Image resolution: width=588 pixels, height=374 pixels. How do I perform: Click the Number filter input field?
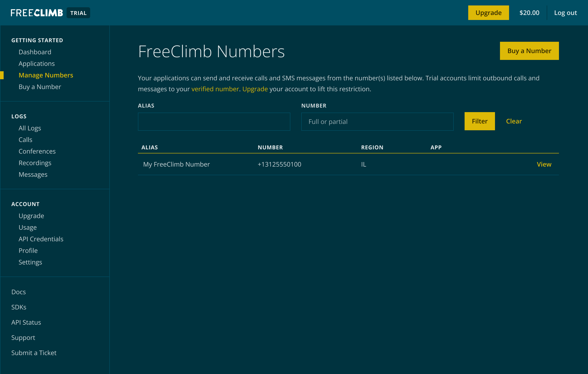377,121
